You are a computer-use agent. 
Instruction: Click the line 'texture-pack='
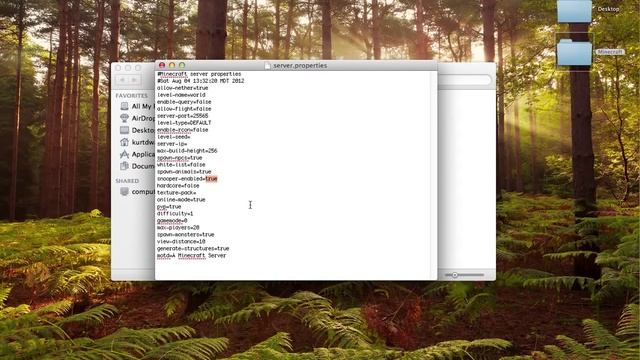tap(176, 193)
